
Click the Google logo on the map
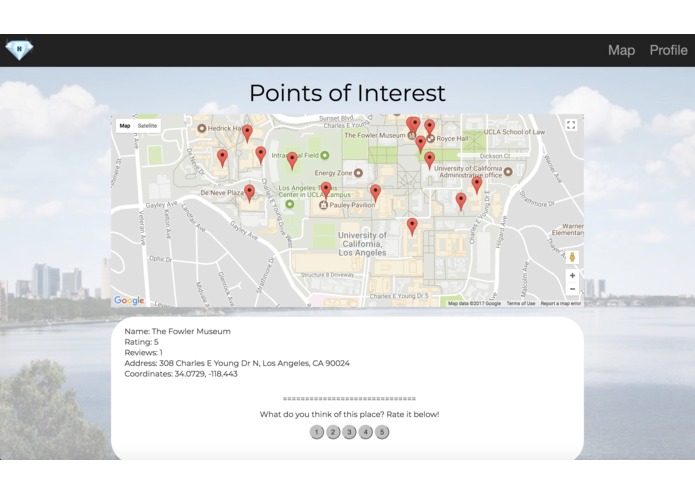coord(129,300)
